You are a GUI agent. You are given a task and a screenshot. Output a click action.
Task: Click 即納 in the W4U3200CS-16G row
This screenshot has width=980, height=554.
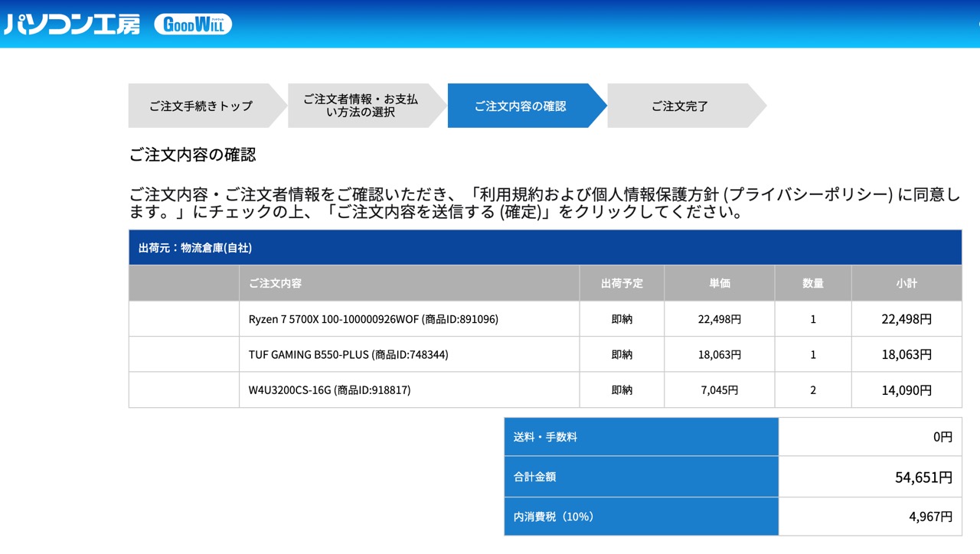[622, 390]
